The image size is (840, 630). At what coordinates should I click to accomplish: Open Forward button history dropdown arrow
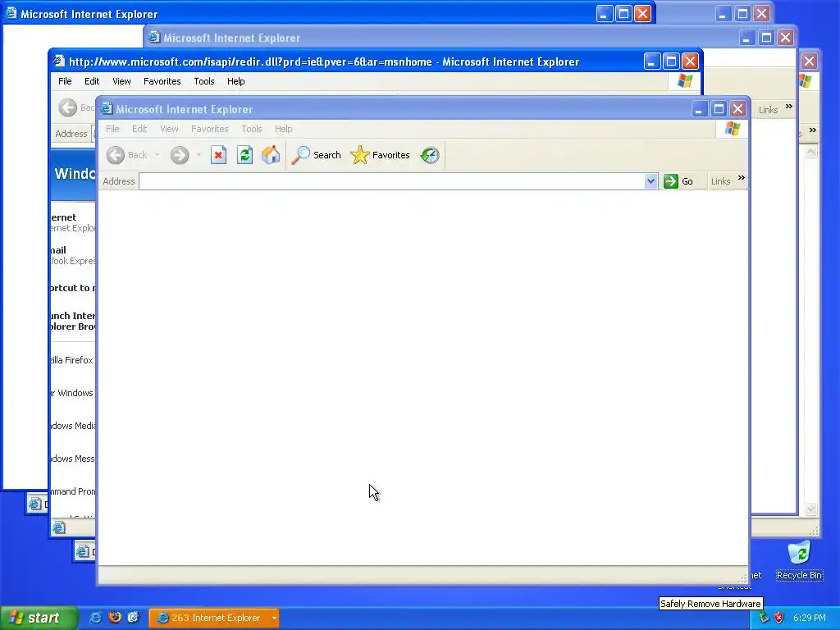(199, 155)
